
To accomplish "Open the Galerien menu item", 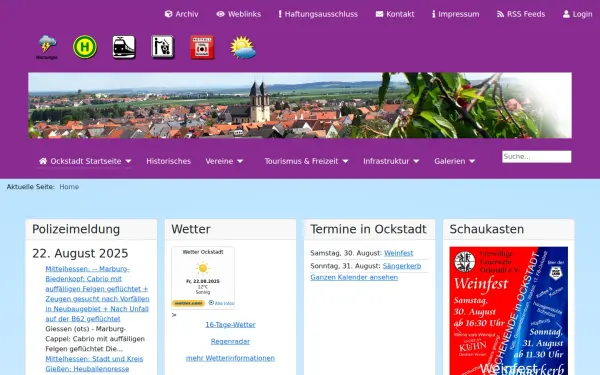I will tap(450, 161).
